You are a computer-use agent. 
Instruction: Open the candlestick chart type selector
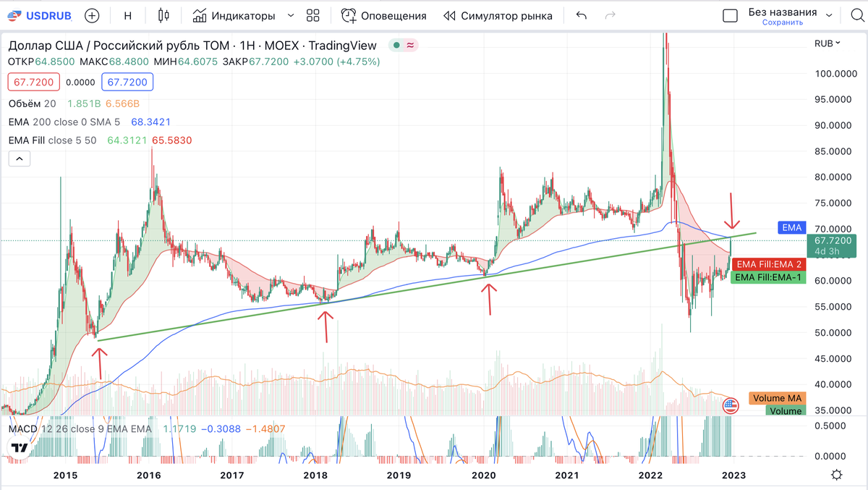(163, 15)
